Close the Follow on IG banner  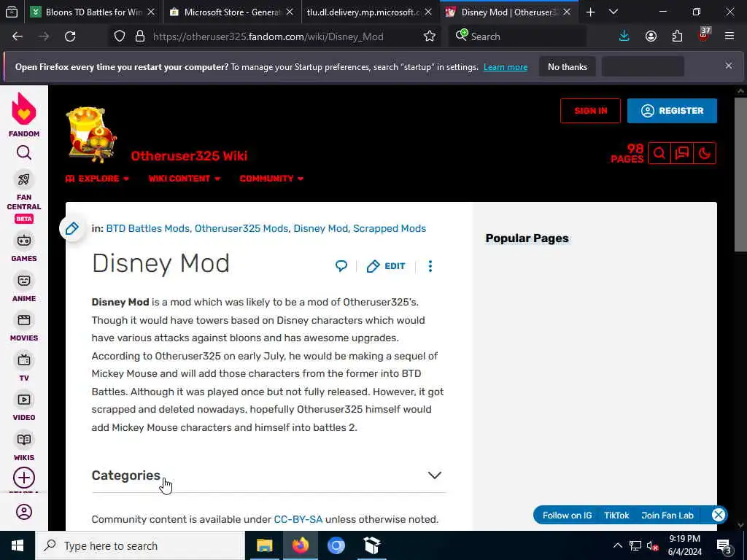coord(719,515)
